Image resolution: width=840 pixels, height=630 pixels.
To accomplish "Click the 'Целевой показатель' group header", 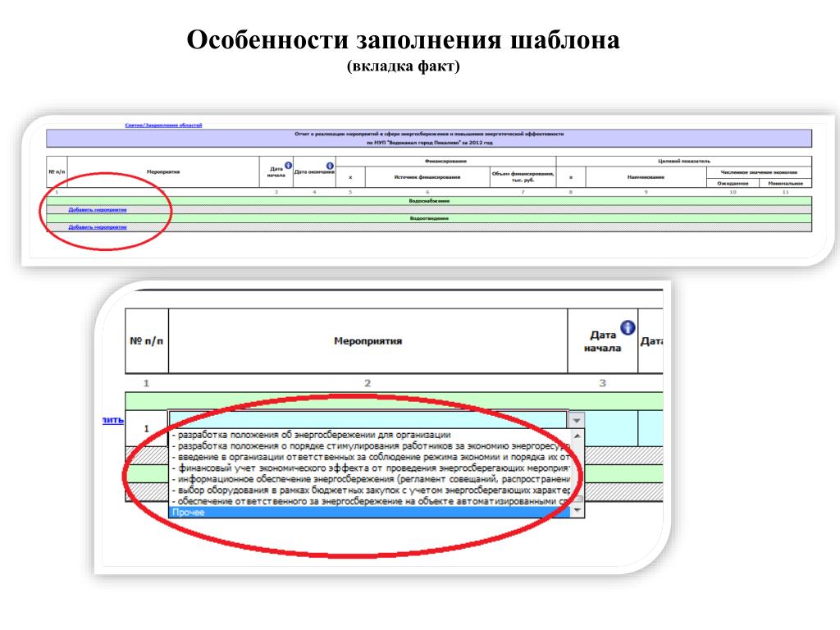I will click(684, 162).
